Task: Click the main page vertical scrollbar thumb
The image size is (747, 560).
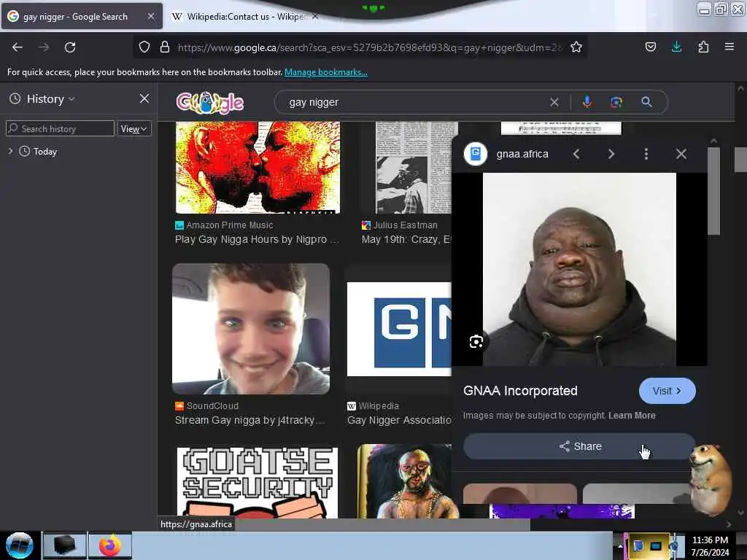Action: click(x=740, y=160)
